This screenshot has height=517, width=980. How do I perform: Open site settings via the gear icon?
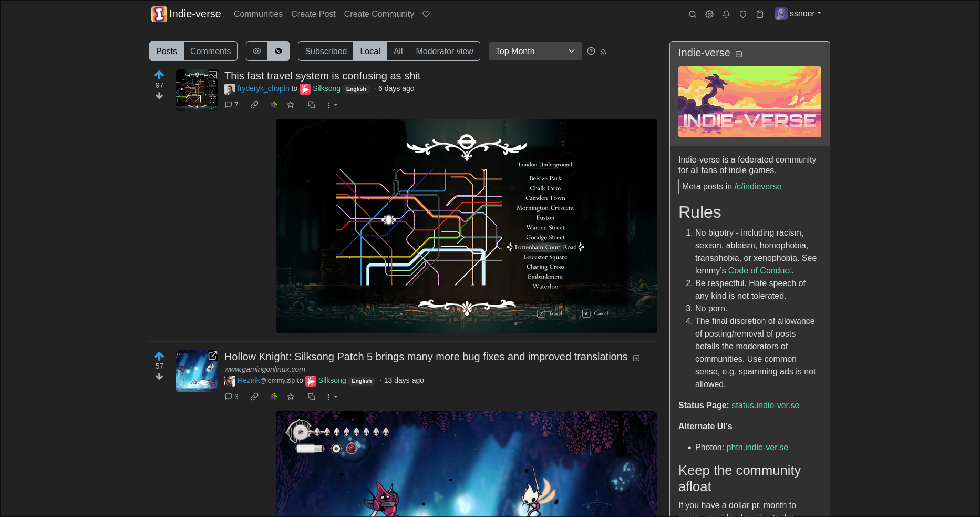pos(709,14)
